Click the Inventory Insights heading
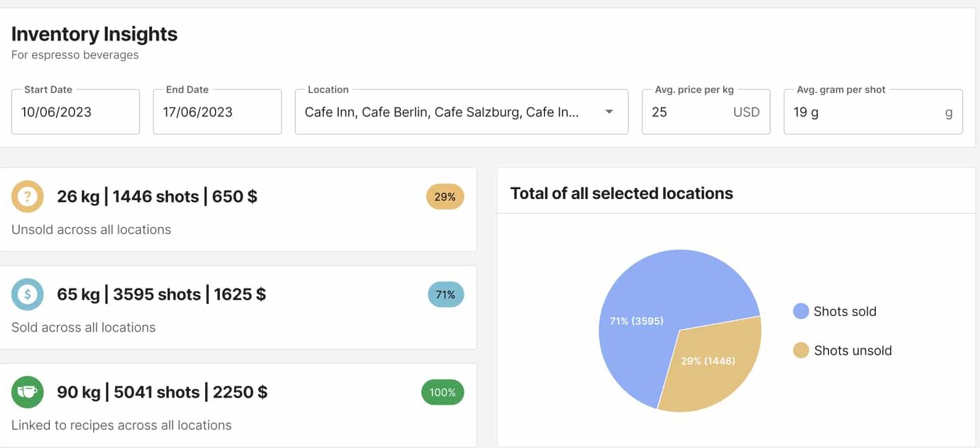This screenshot has height=448, width=980. pos(94,34)
